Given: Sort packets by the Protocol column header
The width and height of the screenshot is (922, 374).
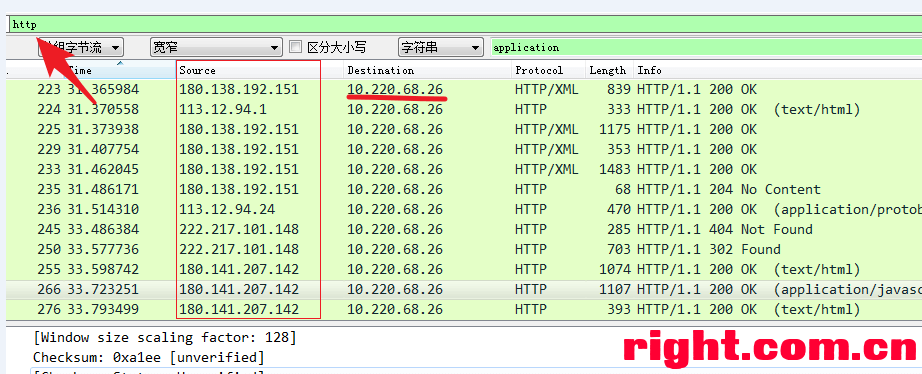Looking at the screenshot, I should [539, 71].
